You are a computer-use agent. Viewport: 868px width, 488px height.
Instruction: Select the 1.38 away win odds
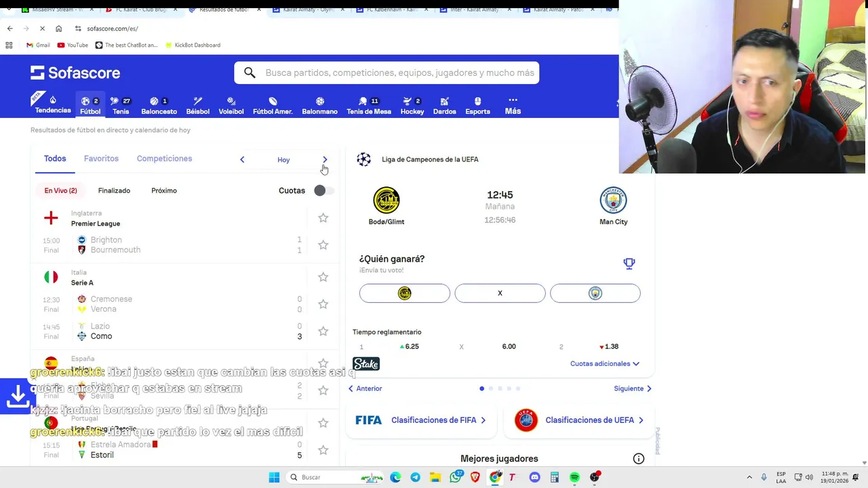[608, 346]
